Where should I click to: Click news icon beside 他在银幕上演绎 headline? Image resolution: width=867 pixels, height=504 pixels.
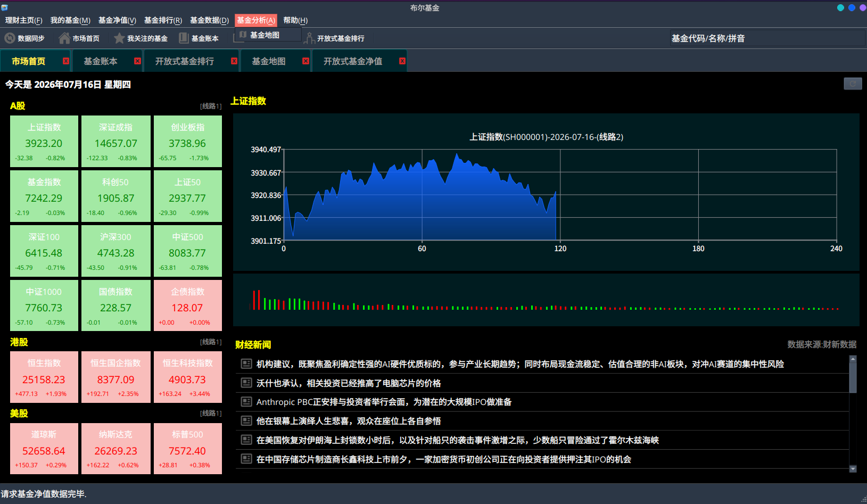click(246, 420)
